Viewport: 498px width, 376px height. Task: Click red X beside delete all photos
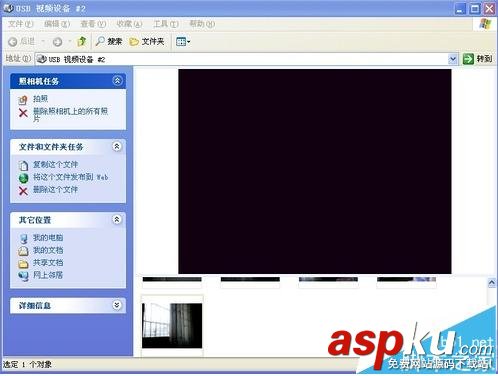tap(23, 113)
